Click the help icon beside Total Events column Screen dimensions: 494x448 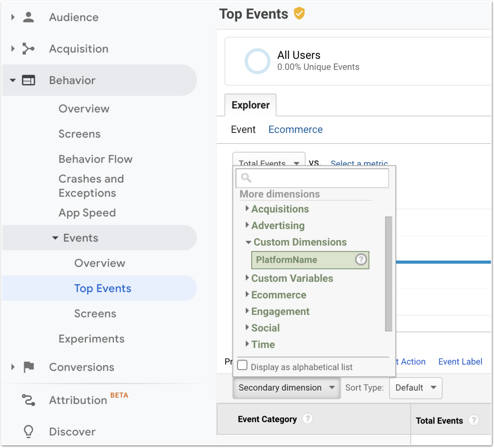coord(473,420)
